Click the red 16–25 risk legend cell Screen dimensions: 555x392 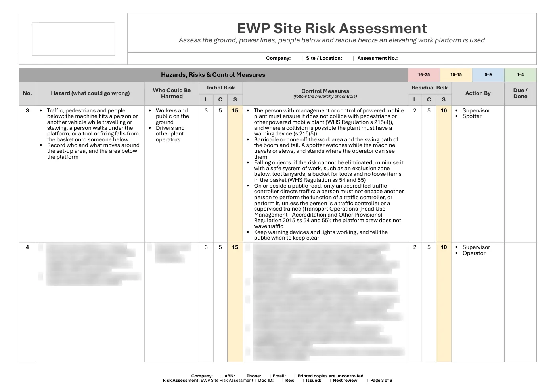(x=424, y=74)
